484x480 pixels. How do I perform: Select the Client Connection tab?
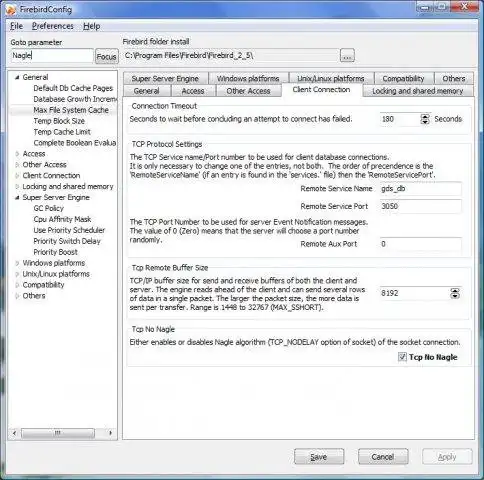pyautogui.click(x=321, y=90)
